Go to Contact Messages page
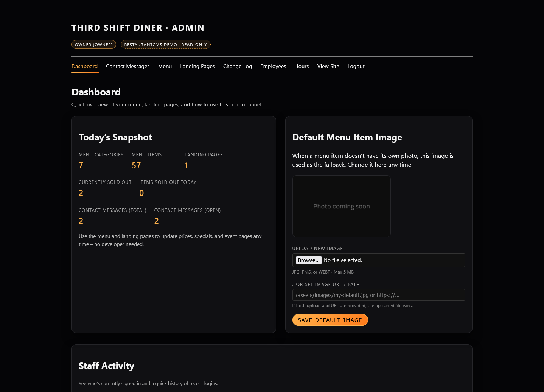 click(x=127, y=66)
